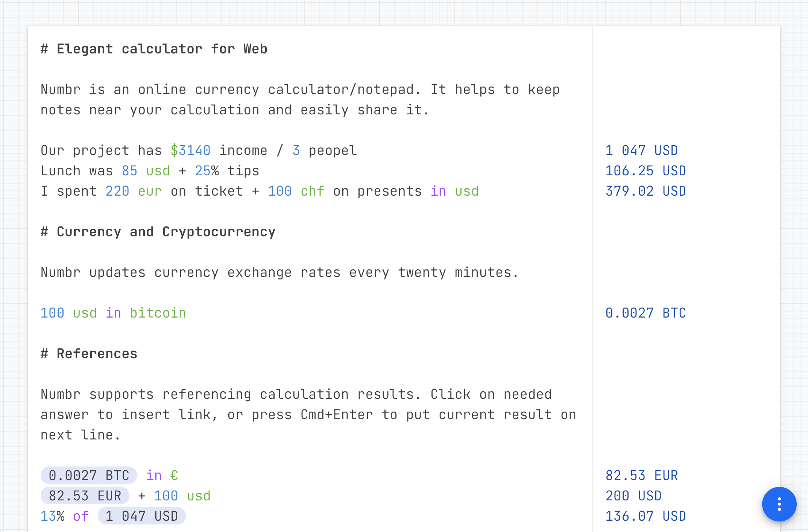The image size is (808, 532).
Task: Open the blue three-dots menu button
Action: click(779, 504)
